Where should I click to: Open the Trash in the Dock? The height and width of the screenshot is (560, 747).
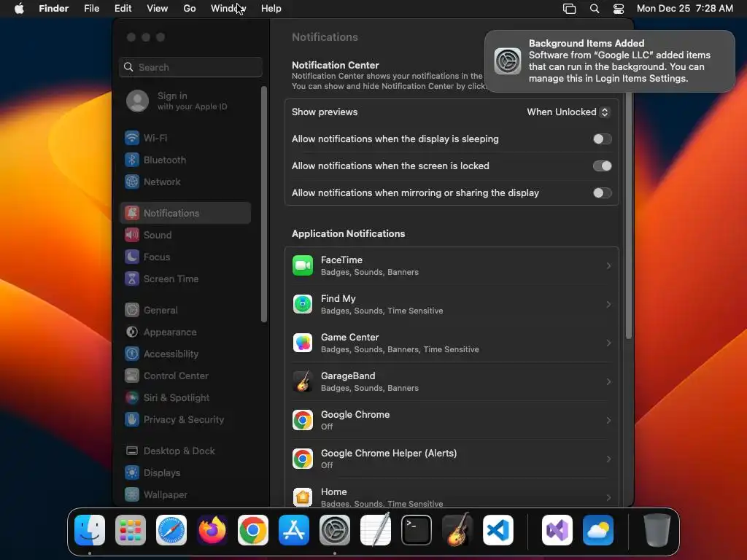[x=657, y=530]
